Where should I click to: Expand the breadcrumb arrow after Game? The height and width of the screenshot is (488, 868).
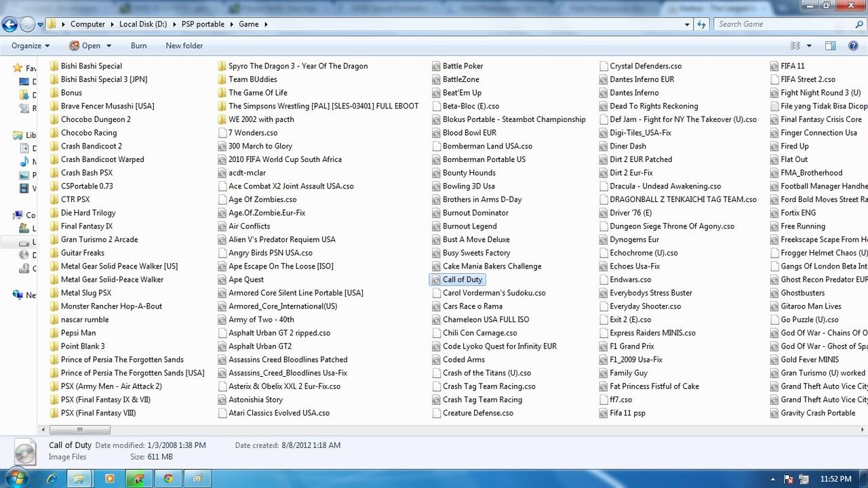[x=266, y=24]
